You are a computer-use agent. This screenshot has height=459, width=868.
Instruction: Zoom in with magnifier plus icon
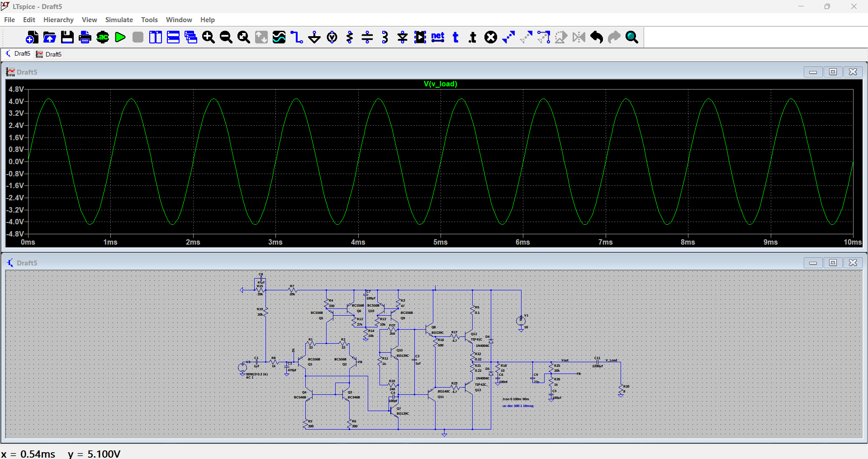[x=209, y=37]
